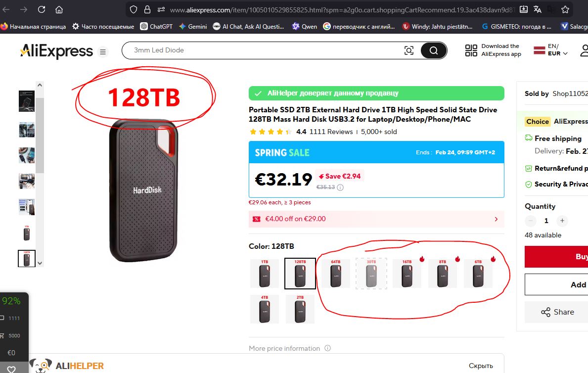Click the translate page icon in the address bar
The height and width of the screenshot is (373, 588).
coord(538,9)
